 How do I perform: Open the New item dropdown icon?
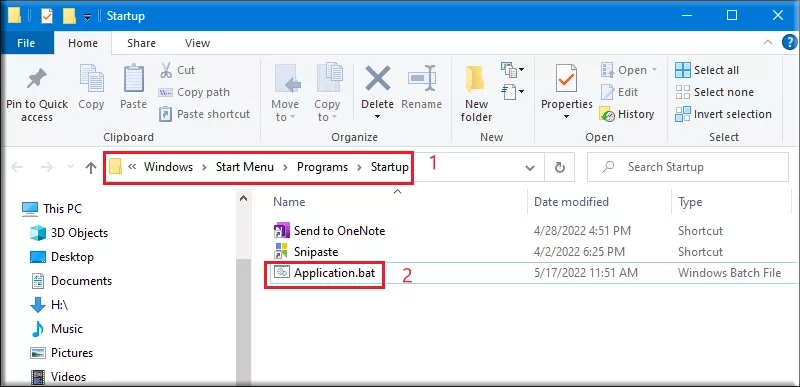click(x=512, y=69)
